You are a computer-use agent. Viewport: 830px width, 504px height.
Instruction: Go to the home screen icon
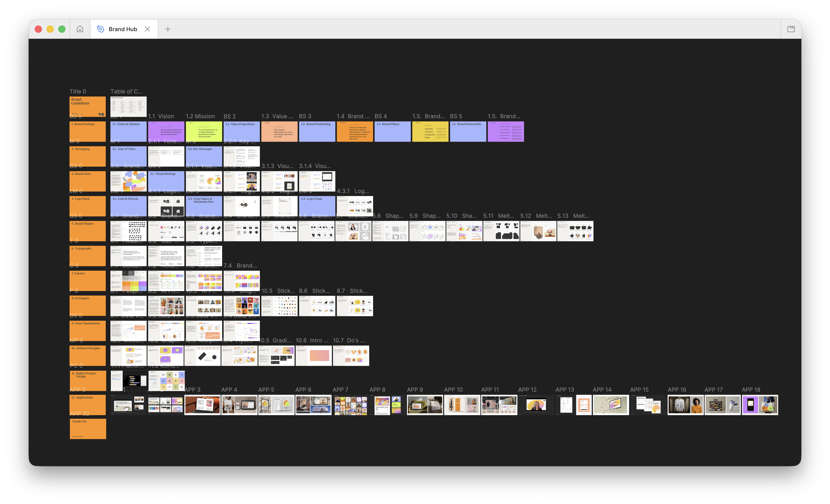click(x=80, y=29)
